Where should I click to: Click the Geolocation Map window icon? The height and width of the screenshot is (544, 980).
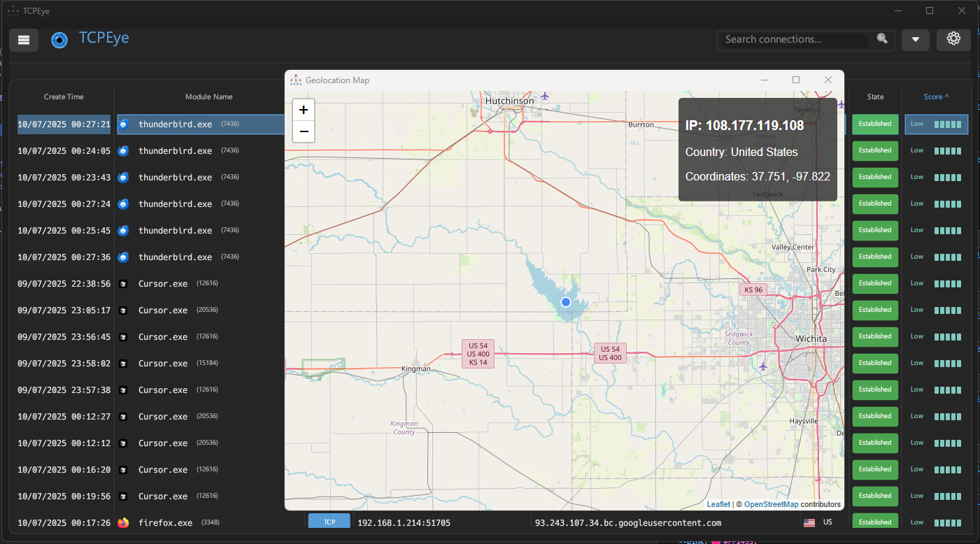pyautogui.click(x=296, y=80)
